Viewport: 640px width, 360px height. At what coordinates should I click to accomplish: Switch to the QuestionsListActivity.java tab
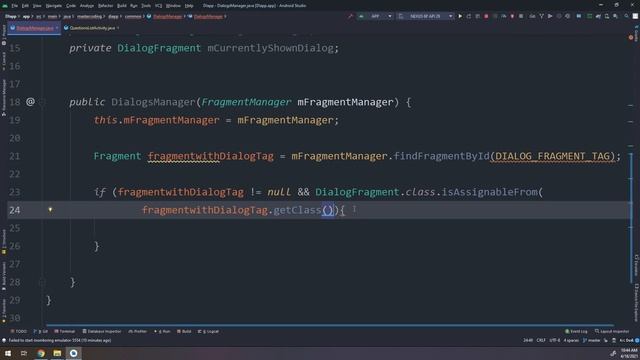coord(92,28)
